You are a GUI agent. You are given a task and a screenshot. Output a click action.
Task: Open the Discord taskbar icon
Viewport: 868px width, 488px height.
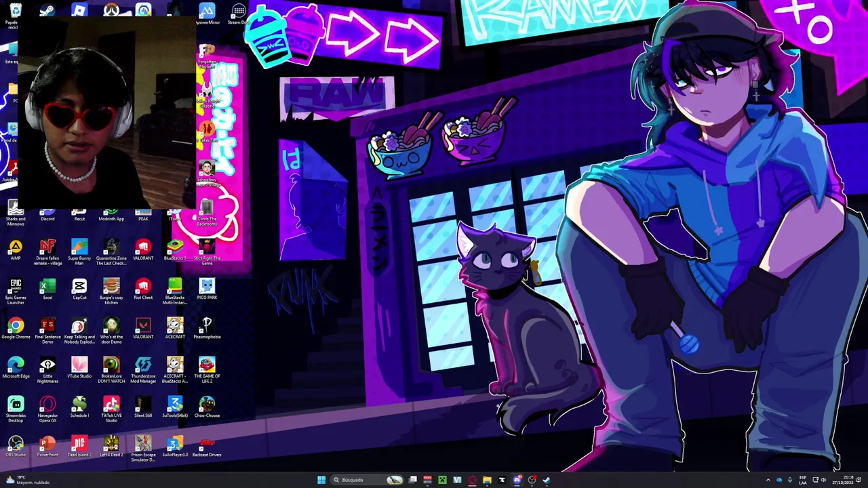(x=517, y=480)
